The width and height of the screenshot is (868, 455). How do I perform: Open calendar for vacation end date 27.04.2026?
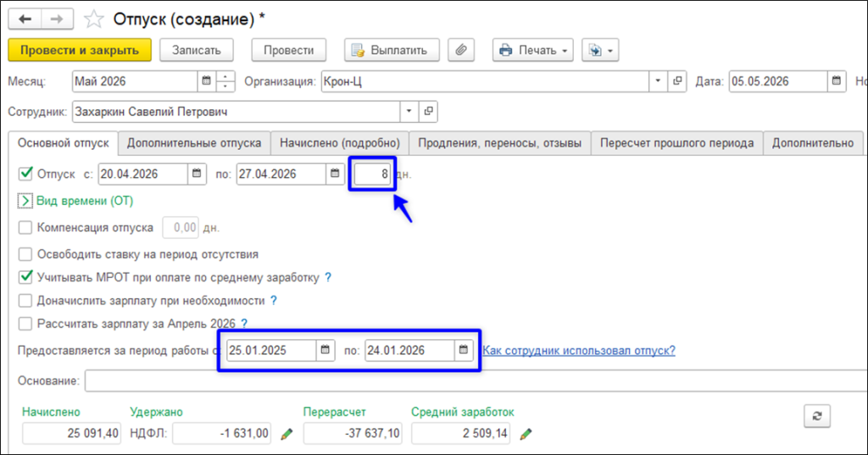point(335,174)
